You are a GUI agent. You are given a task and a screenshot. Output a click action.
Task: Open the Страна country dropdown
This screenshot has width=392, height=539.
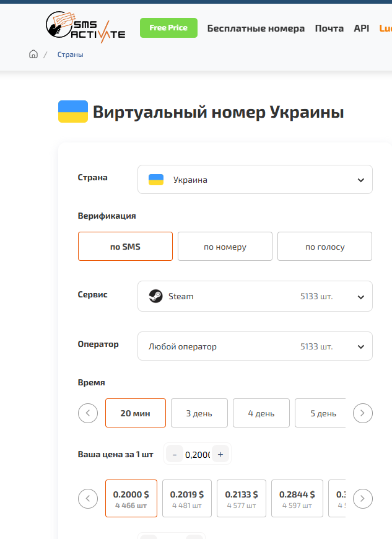click(x=255, y=180)
